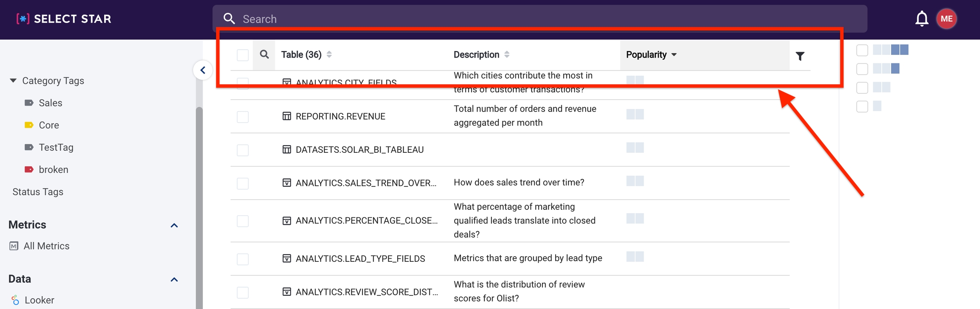Image resolution: width=980 pixels, height=309 pixels.
Task: Collapse sidebar using the left chevron button
Action: (x=203, y=70)
